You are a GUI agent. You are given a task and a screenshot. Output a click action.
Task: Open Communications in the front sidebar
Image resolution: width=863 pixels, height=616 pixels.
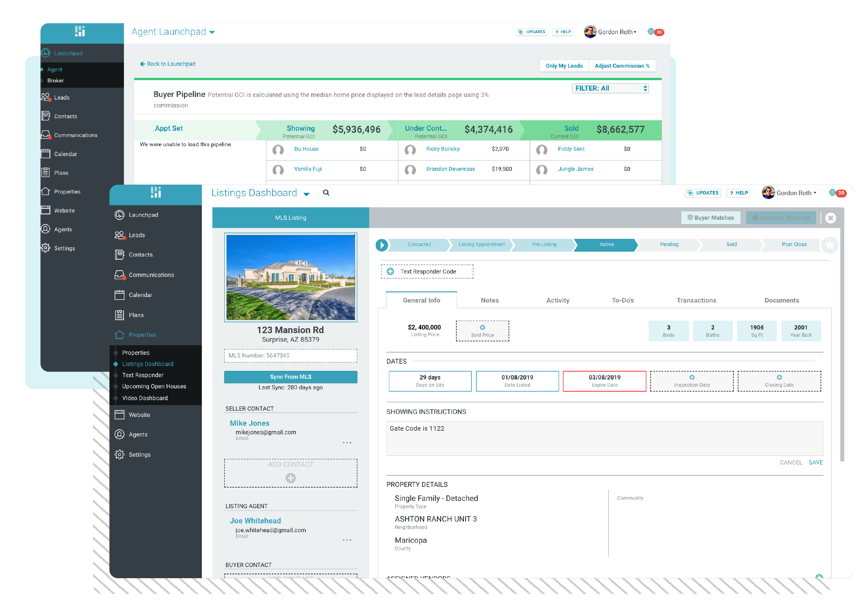pyautogui.click(x=151, y=275)
